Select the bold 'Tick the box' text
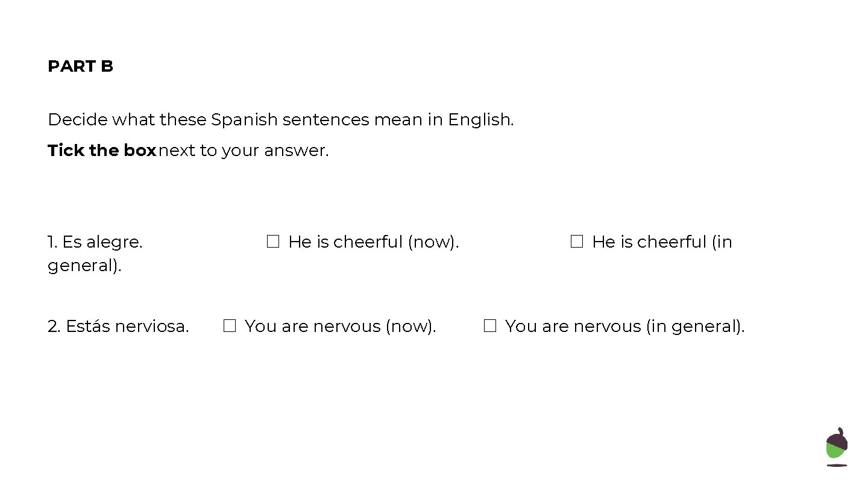The image size is (868, 488). click(x=102, y=151)
